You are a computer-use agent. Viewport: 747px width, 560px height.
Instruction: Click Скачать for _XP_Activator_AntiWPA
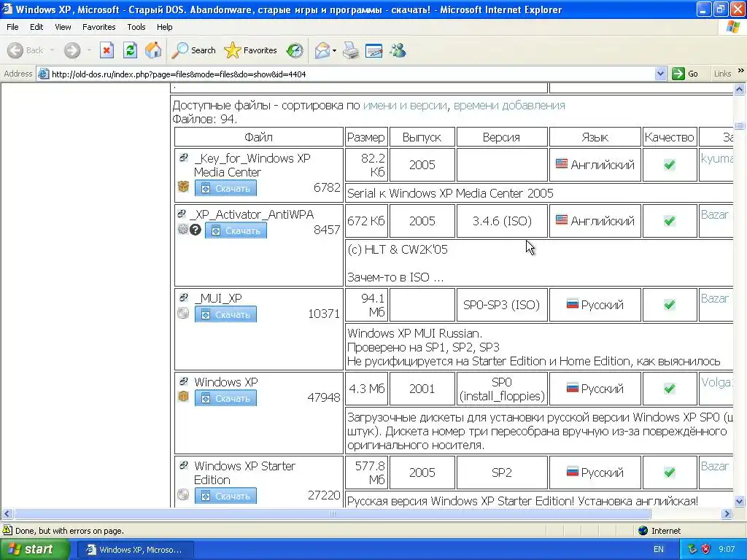236,230
